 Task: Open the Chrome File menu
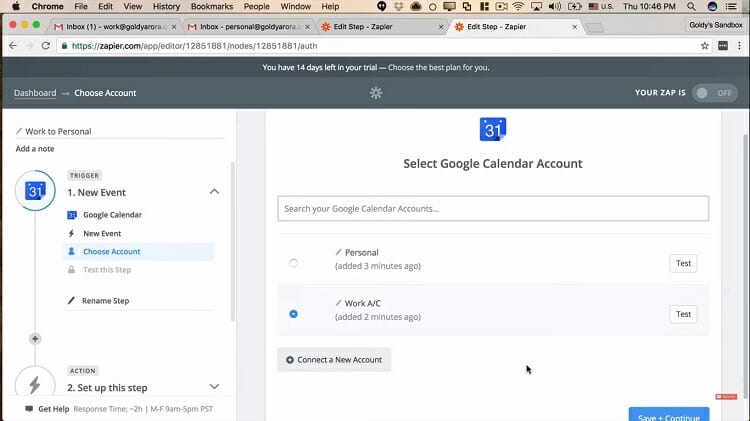(81, 7)
